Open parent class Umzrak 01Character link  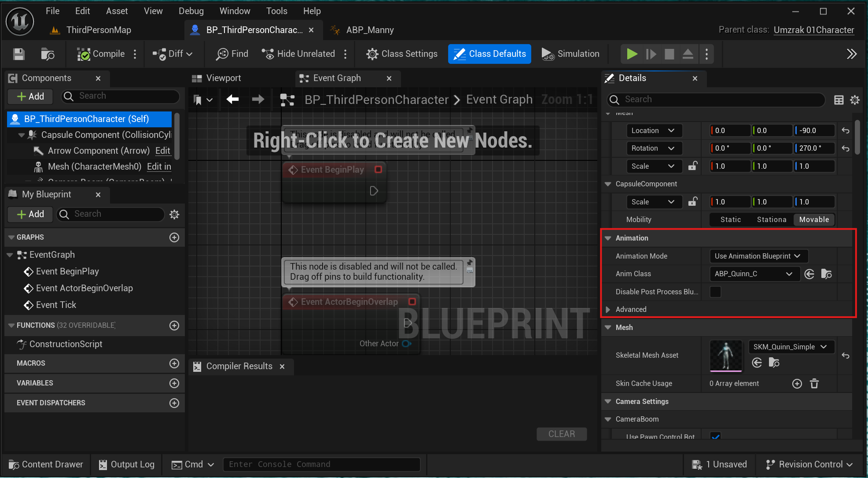[814, 30]
